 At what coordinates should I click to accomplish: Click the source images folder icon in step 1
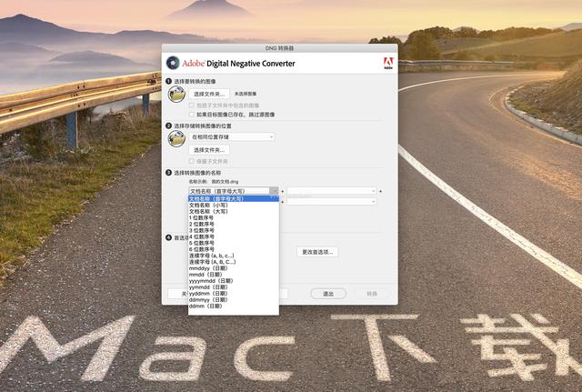176,95
